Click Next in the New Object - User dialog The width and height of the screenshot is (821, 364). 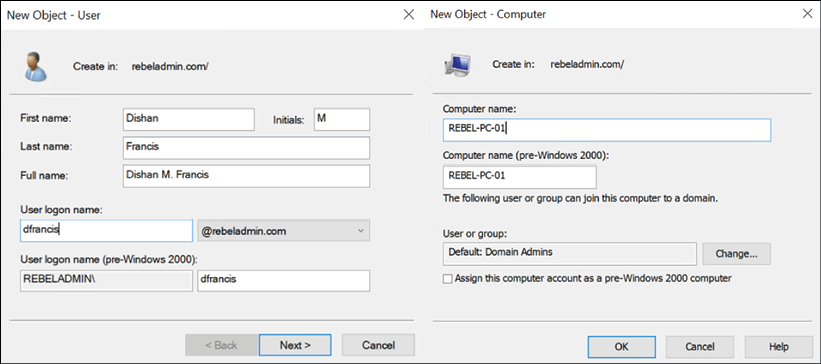click(x=295, y=345)
